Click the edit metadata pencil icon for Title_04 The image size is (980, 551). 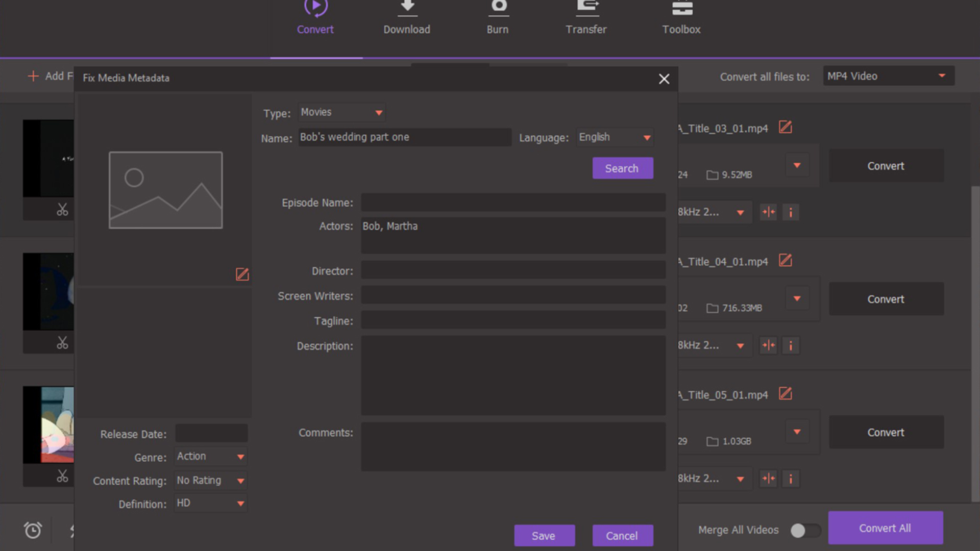pos(785,261)
